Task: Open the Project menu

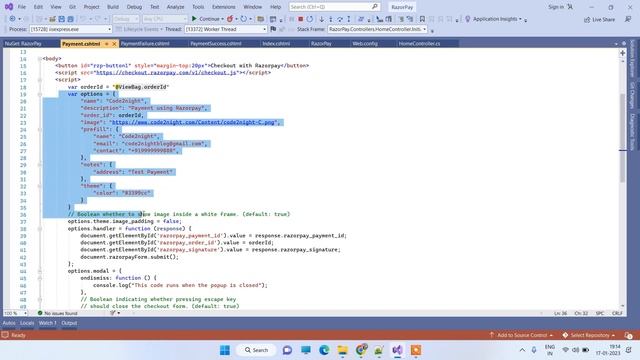Action: (91, 7)
